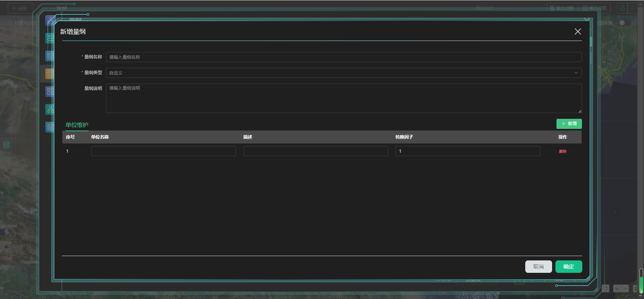Click the 描述 column header
Image resolution: width=644 pixels, height=299 pixels.
pos(248,137)
